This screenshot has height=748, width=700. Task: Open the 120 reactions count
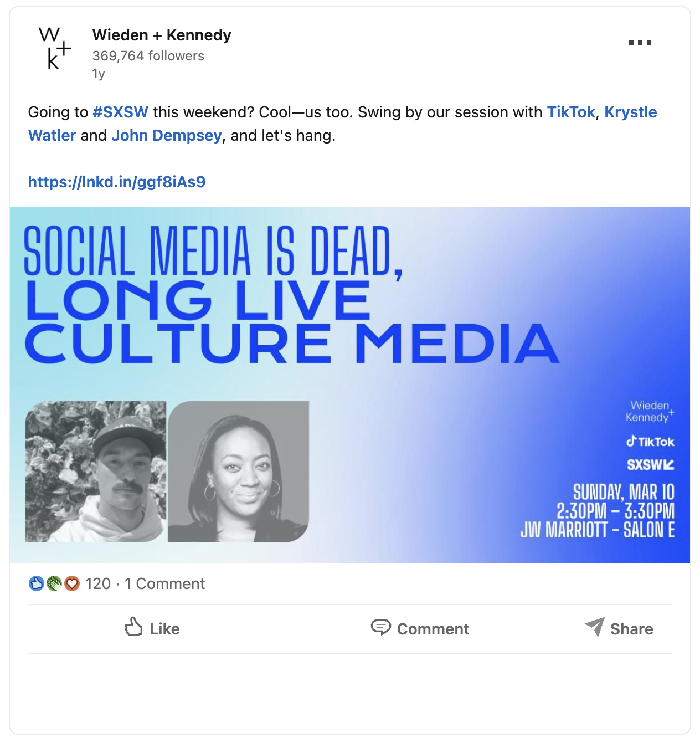98,583
